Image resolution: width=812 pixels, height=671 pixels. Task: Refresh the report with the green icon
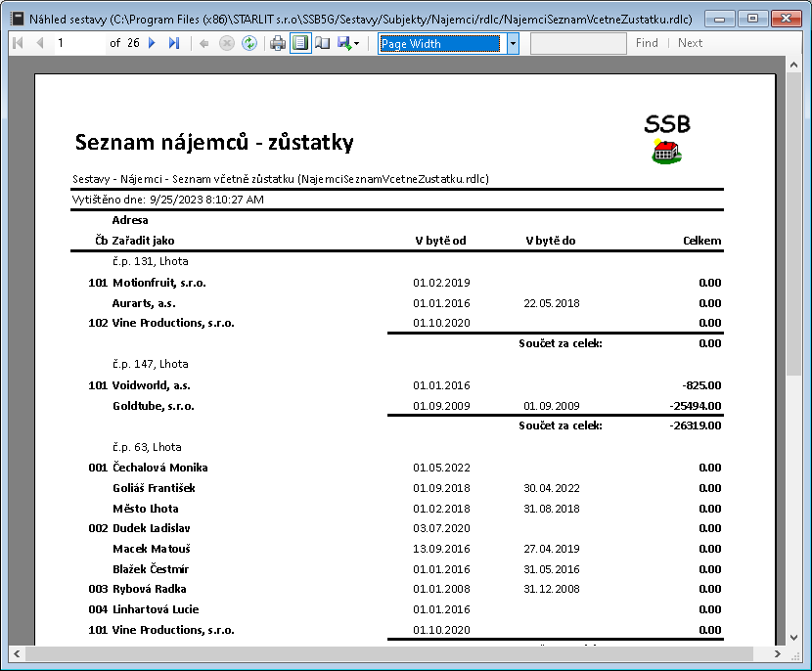click(249, 43)
